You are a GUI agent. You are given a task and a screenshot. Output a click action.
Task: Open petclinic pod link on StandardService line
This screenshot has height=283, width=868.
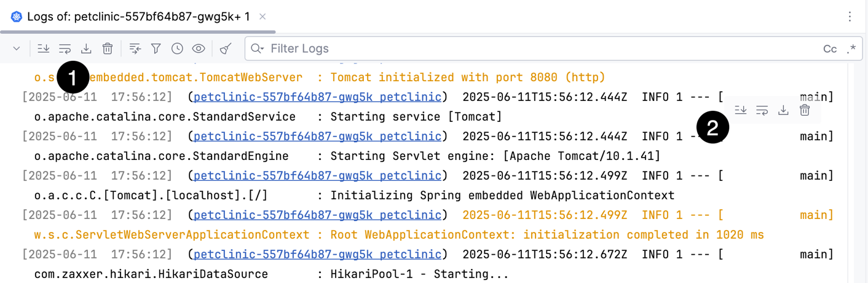click(x=317, y=97)
